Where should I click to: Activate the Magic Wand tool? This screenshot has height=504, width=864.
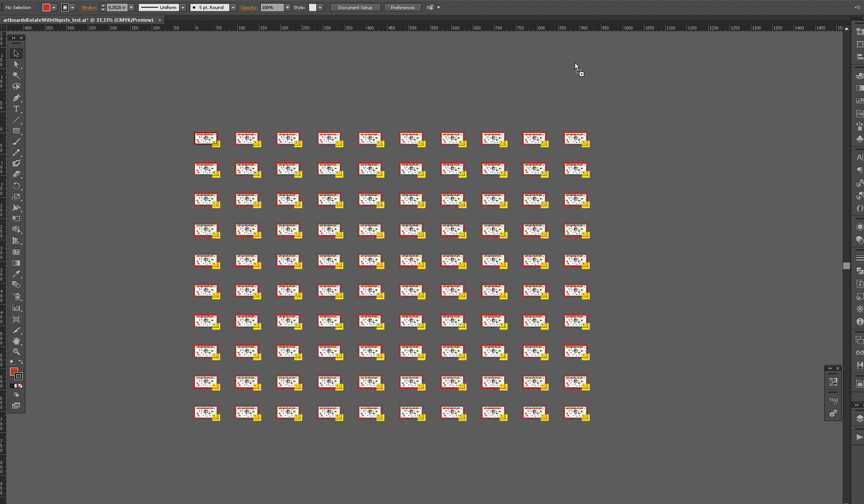[16, 75]
